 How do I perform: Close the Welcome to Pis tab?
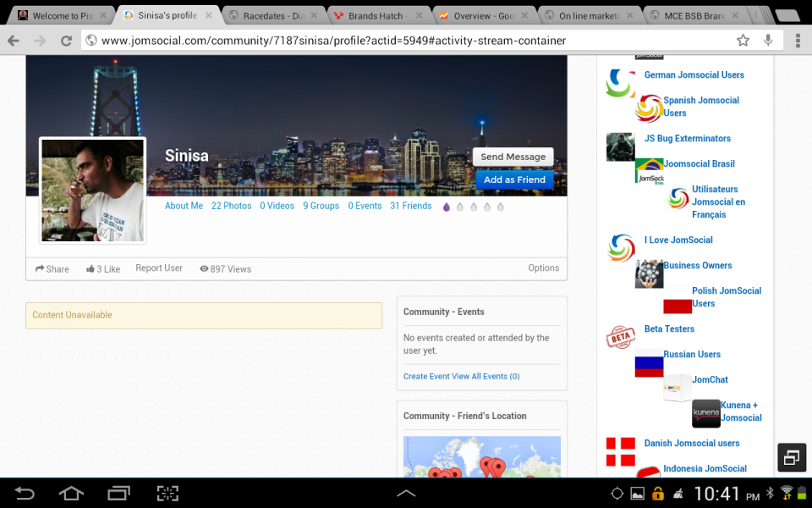(103, 15)
